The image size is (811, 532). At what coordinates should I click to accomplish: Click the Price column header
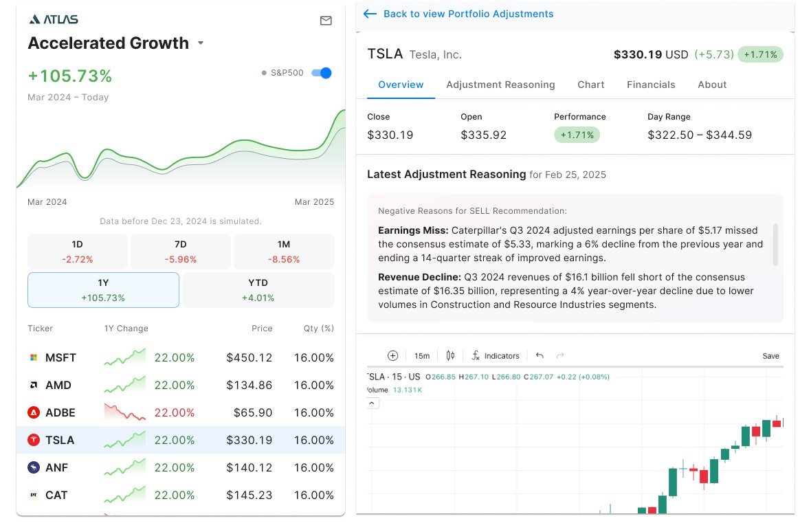[x=263, y=329]
